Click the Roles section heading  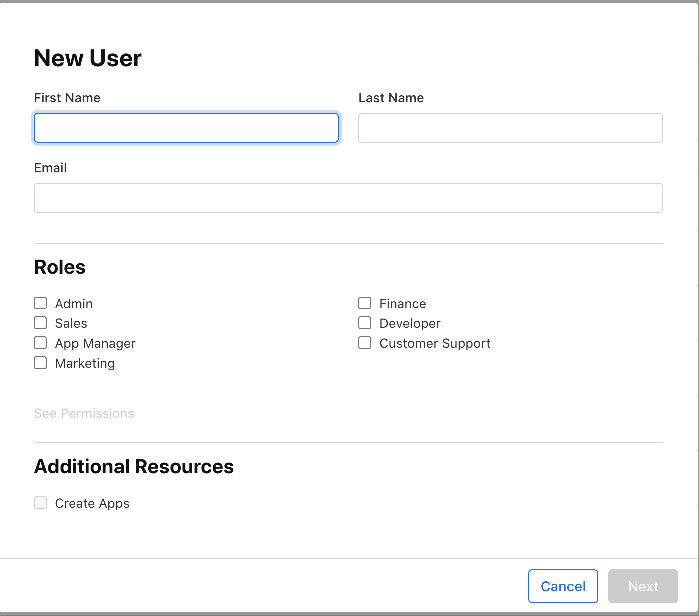point(60,267)
